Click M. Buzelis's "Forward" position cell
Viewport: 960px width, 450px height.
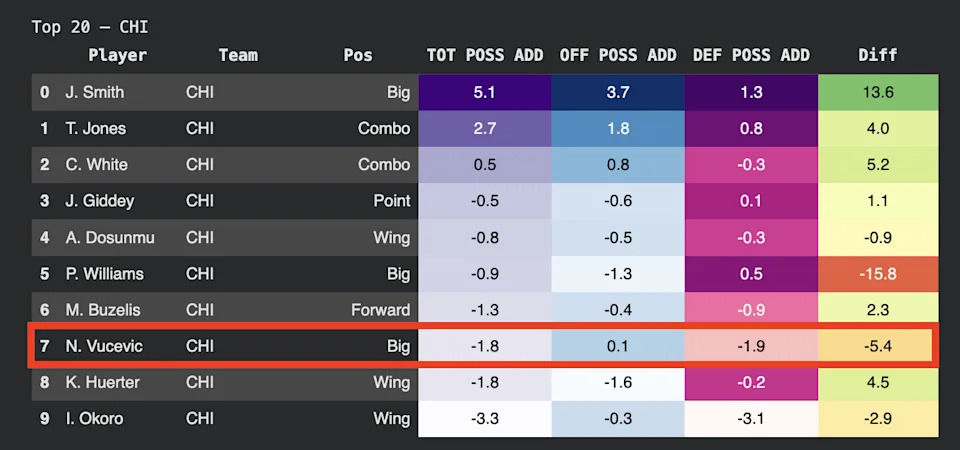coord(380,310)
